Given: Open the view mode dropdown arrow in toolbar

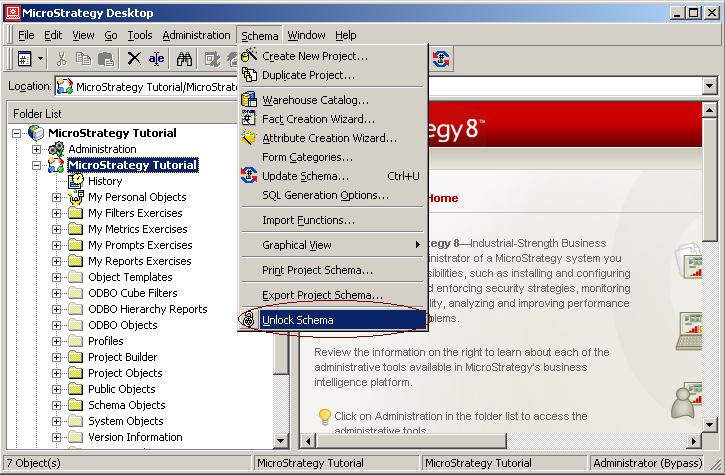Looking at the screenshot, I should (x=38, y=60).
